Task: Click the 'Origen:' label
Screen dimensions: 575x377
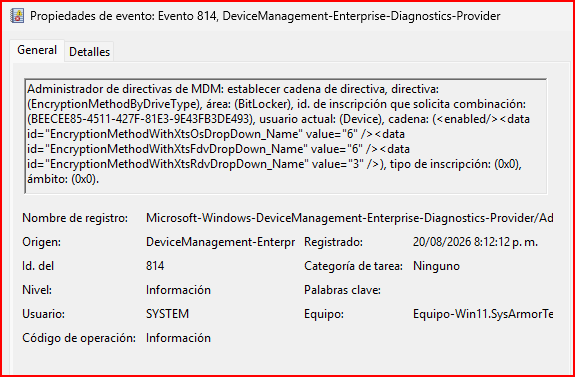Action: pos(41,242)
